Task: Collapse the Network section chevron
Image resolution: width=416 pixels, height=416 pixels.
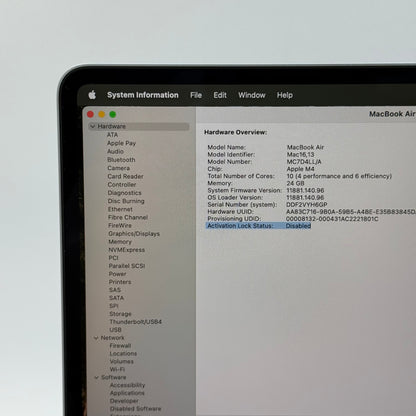Action: 96,338
